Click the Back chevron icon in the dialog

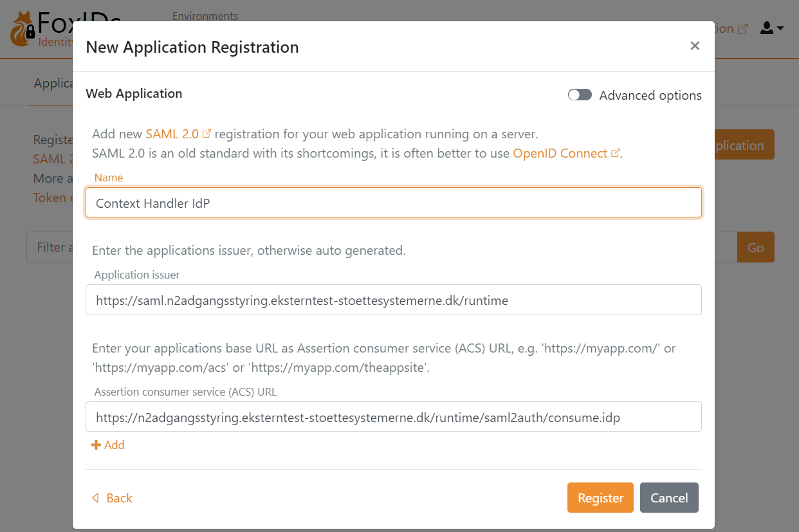click(x=95, y=497)
